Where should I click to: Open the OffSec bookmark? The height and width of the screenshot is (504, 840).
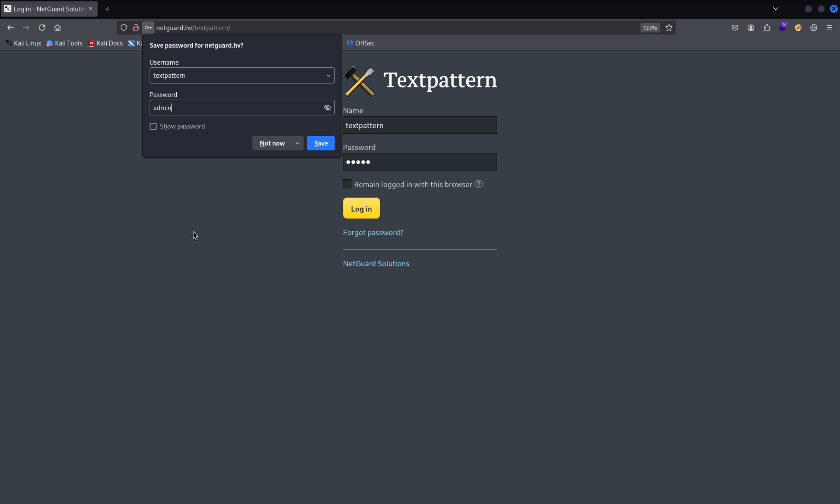tap(361, 43)
